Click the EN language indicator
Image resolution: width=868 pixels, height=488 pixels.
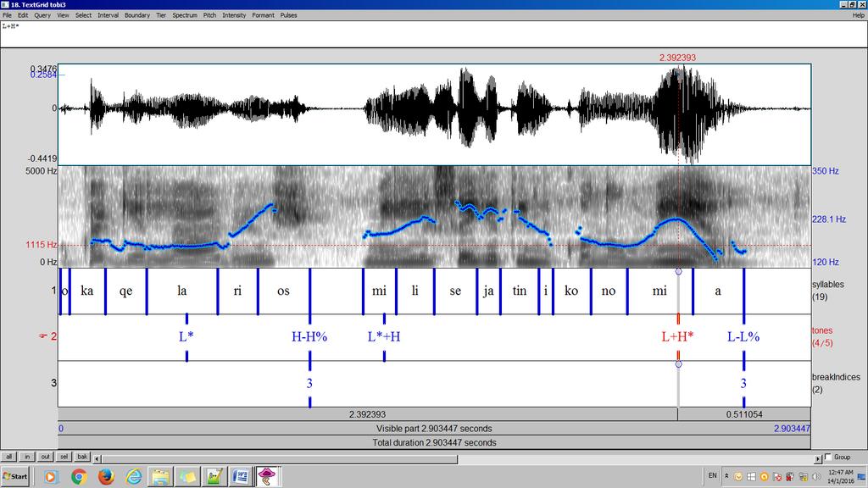[x=712, y=476]
